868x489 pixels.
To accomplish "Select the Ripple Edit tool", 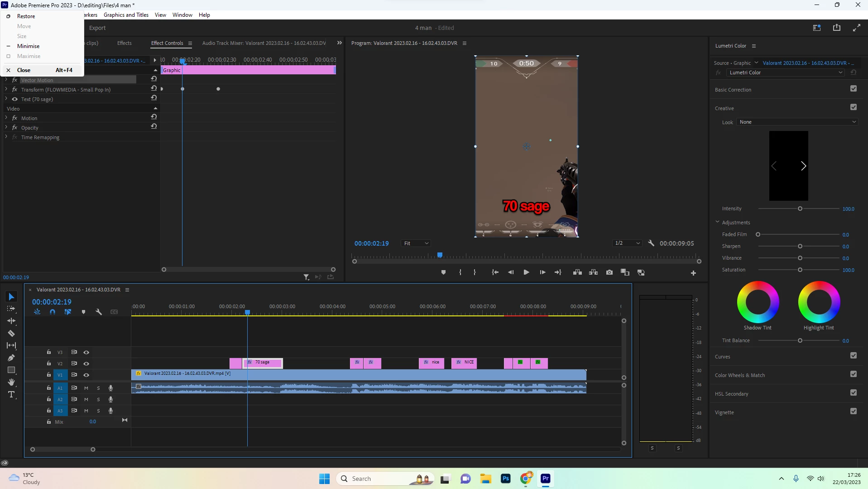I will (11, 321).
